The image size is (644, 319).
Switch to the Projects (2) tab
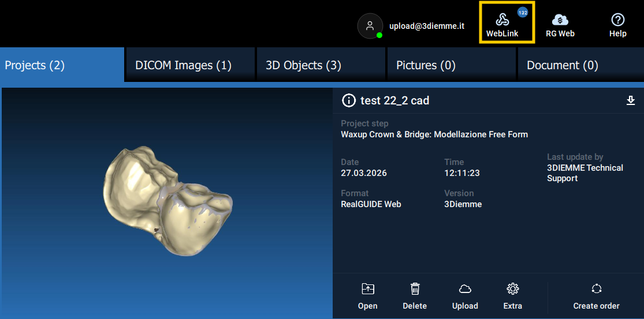(62, 65)
